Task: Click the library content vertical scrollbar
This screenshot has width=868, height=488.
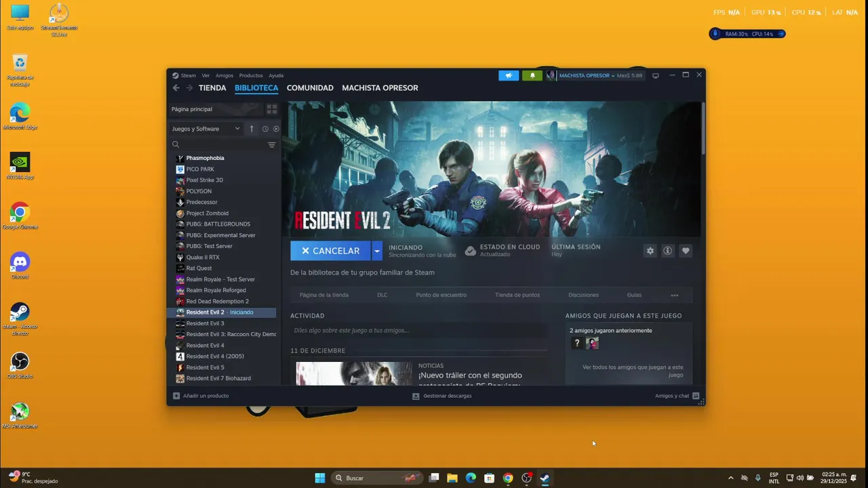Action: coord(703,128)
